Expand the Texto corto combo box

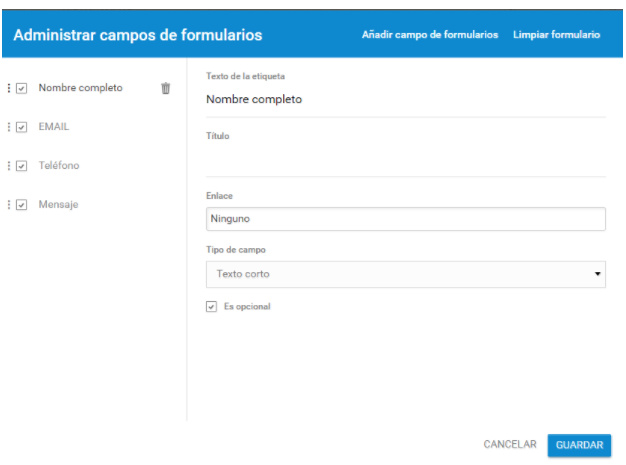coord(406,274)
